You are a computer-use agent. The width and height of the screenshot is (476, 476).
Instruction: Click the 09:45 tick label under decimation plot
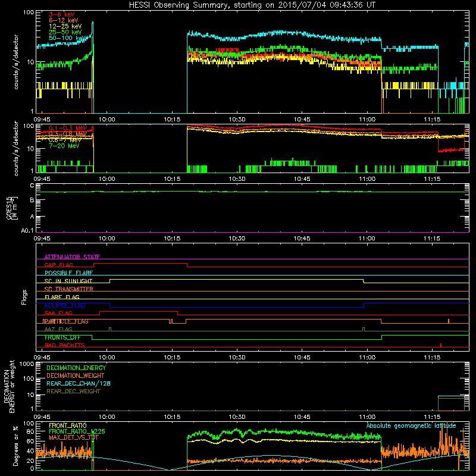(x=42, y=417)
